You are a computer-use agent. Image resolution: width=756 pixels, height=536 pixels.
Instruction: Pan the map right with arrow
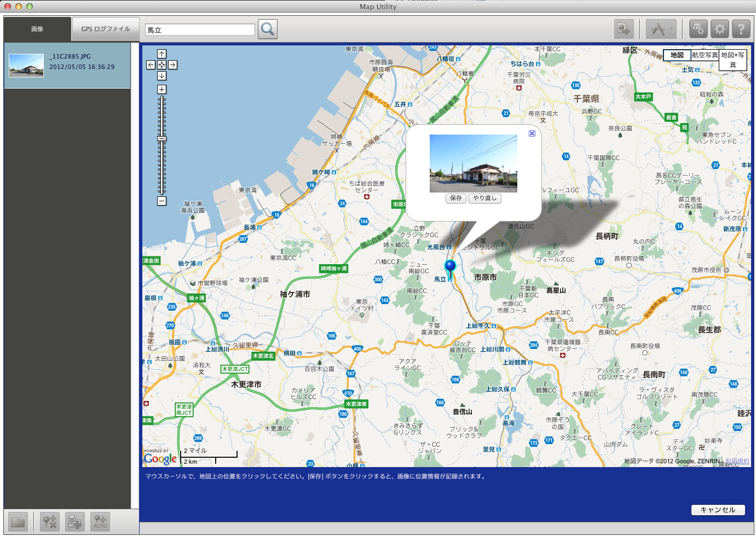pos(172,65)
